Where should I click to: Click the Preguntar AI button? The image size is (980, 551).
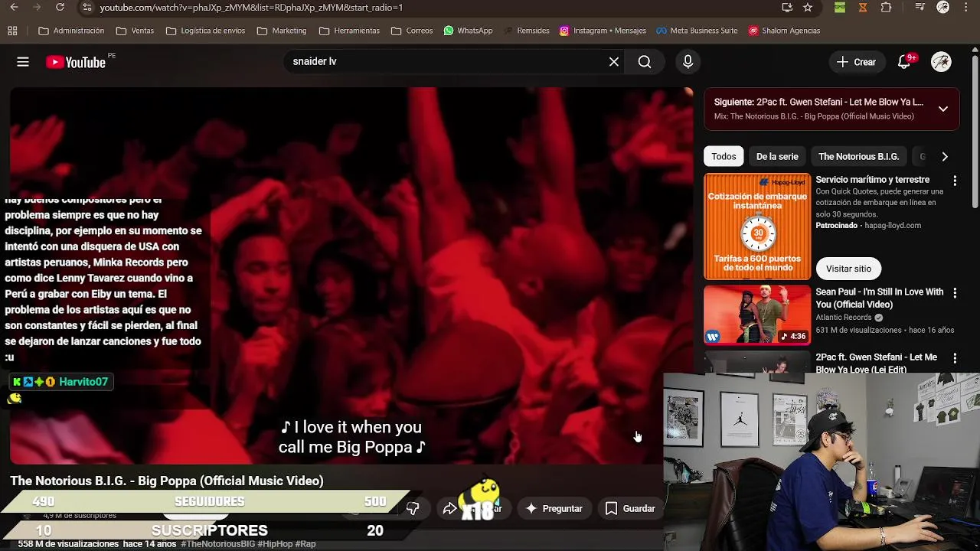[554, 508]
